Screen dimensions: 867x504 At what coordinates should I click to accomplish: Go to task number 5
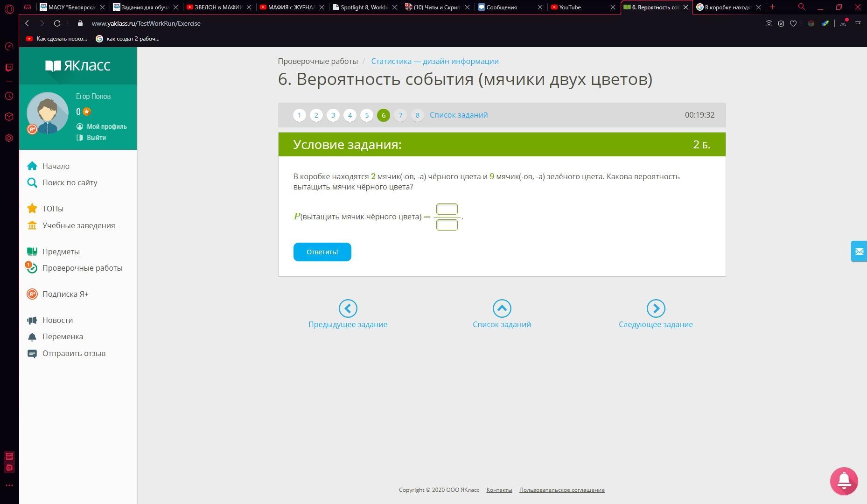367,115
